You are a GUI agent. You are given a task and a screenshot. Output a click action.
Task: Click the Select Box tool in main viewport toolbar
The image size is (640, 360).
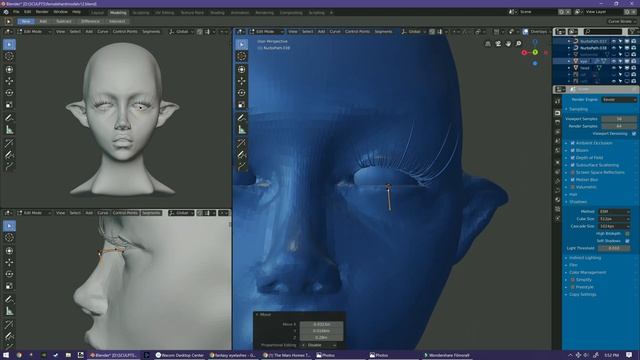pyautogui.click(x=242, y=44)
